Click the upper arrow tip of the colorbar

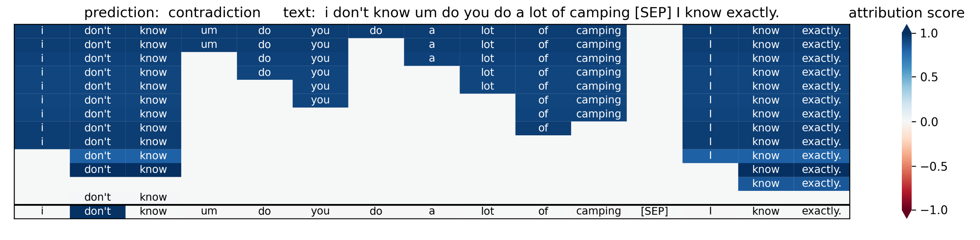tap(907, 27)
